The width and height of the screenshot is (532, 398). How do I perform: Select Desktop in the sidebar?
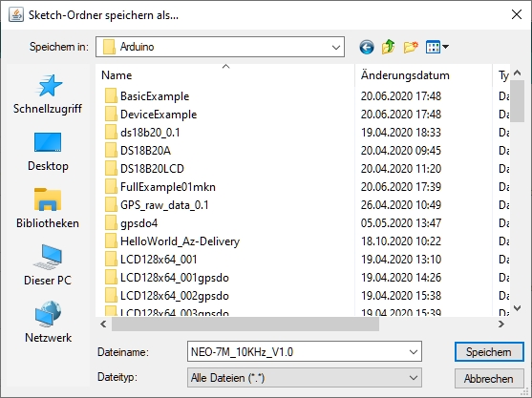coord(48,152)
